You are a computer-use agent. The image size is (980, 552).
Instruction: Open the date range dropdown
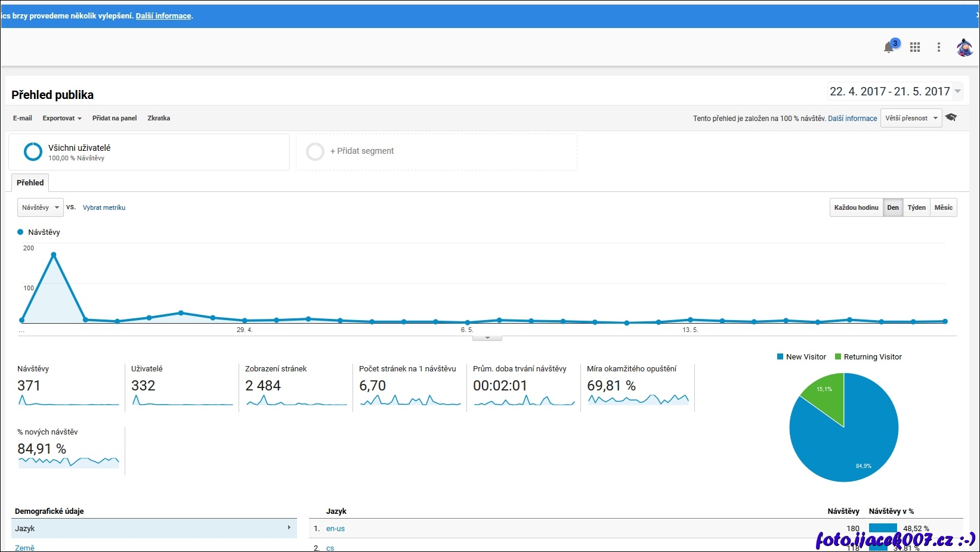tap(895, 91)
